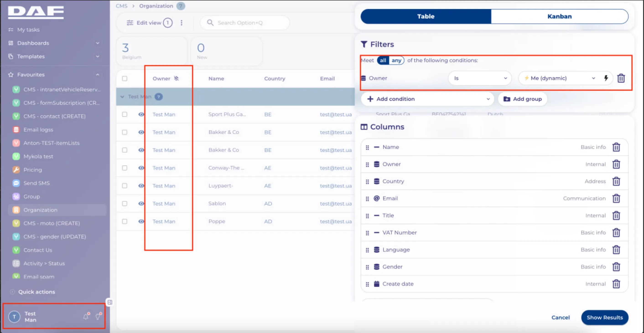Tick the select-all checkbox in table header
Image resolution: width=644 pixels, height=333 pixels.
pos(125,78)
